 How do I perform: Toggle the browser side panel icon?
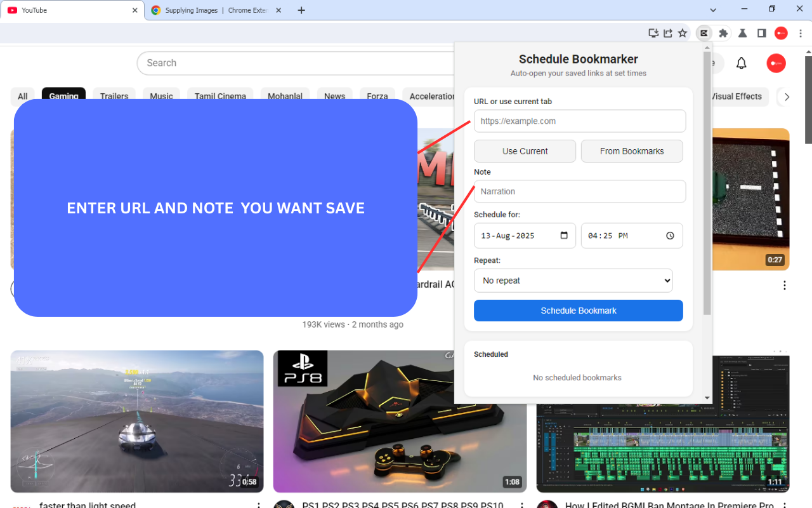(762, 33)
